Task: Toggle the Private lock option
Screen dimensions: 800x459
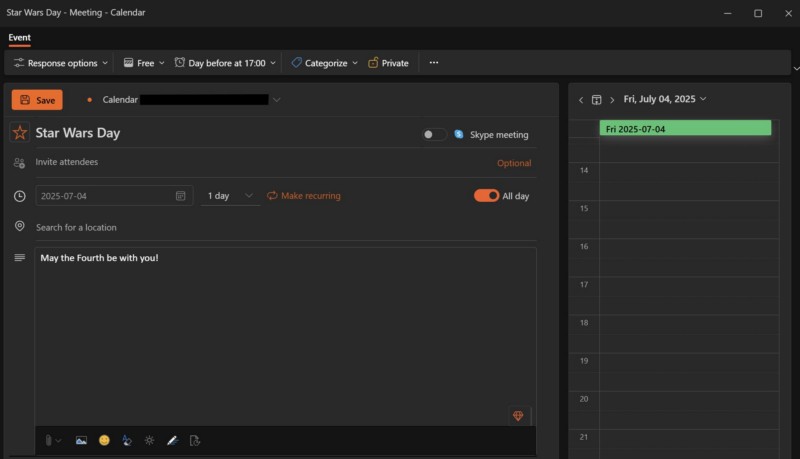Action: (388, 63)
